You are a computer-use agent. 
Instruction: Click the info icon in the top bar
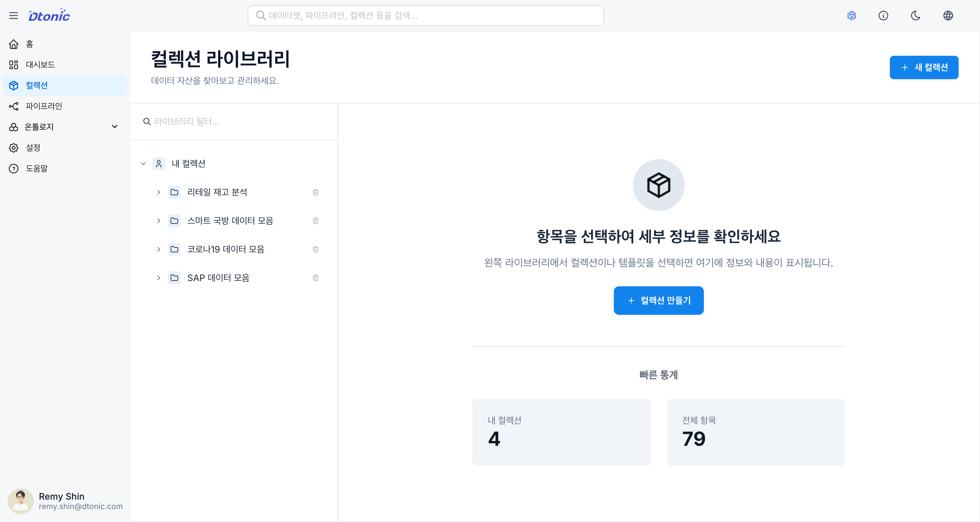point(883,16)
